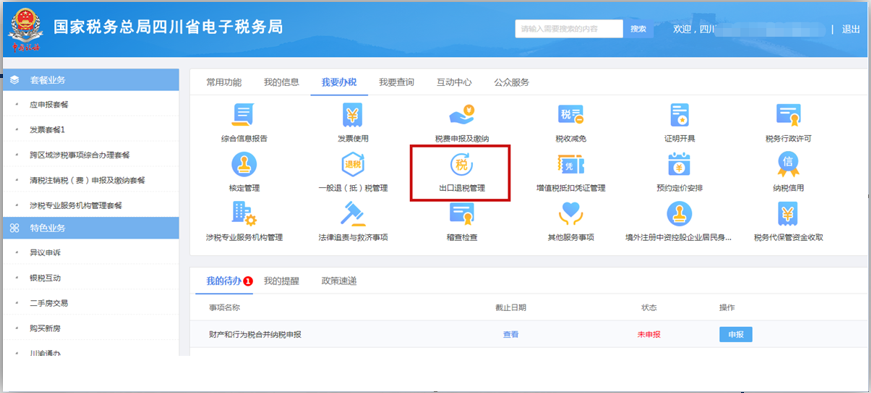Switch to 政策速递 tab
871x393 pixels.
point(339,281)
